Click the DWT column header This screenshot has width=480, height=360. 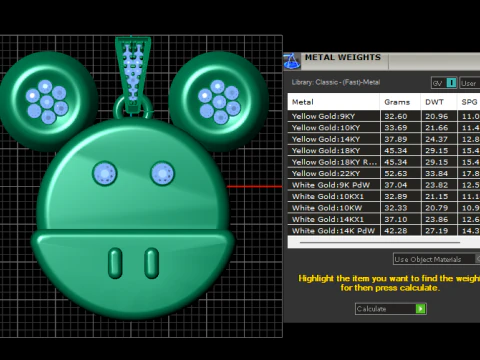click(438, 102)
